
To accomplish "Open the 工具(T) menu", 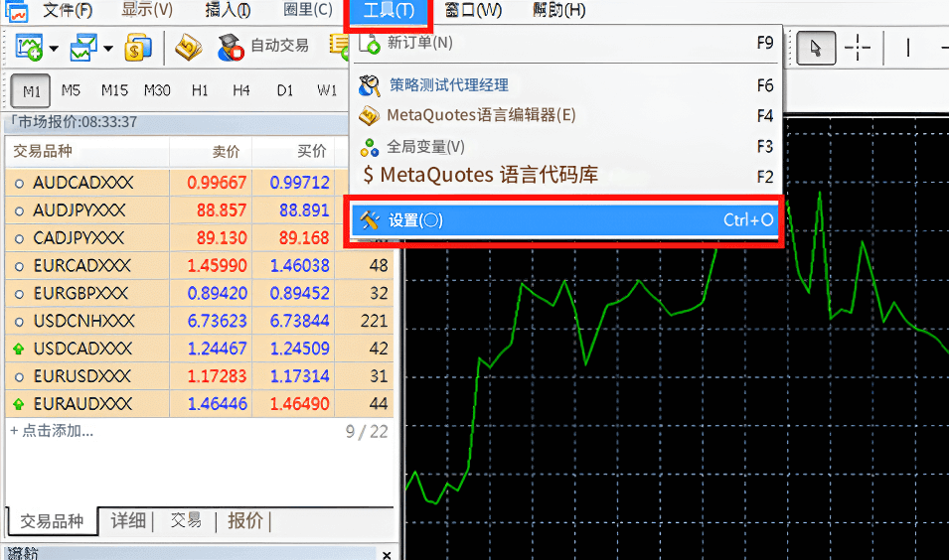I will click(388, 10).
